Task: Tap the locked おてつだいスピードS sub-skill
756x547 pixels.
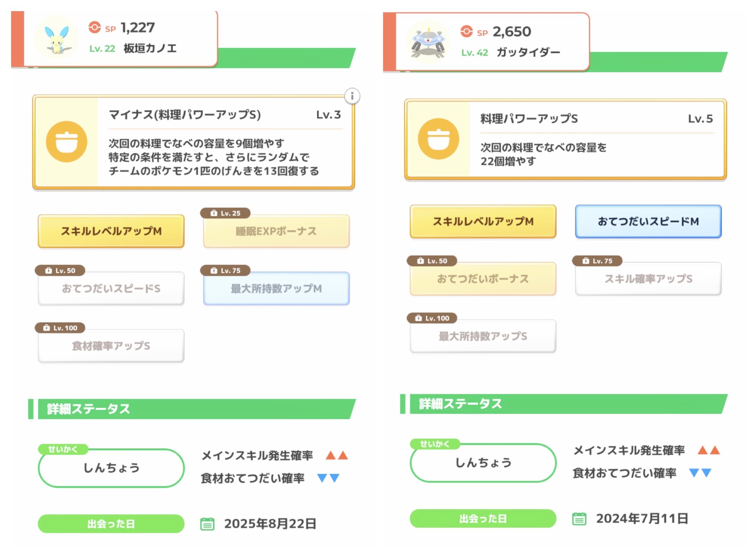Action: coord(111,288)
